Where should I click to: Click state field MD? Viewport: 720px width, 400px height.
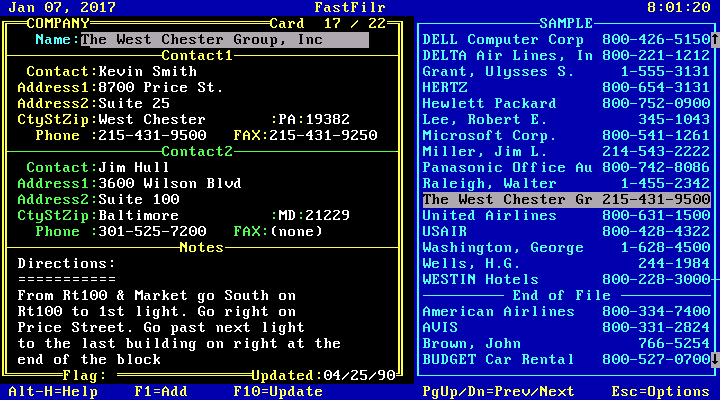pyautogui.click(x=287, y=215)
